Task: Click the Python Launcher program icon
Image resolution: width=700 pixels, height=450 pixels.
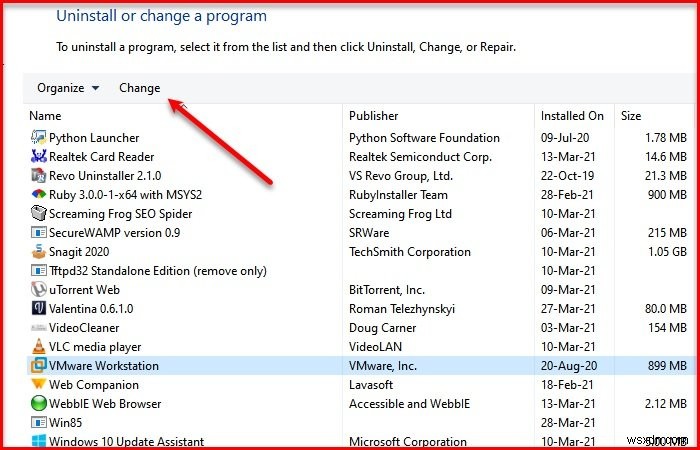Action: click(x=39, y=138)
